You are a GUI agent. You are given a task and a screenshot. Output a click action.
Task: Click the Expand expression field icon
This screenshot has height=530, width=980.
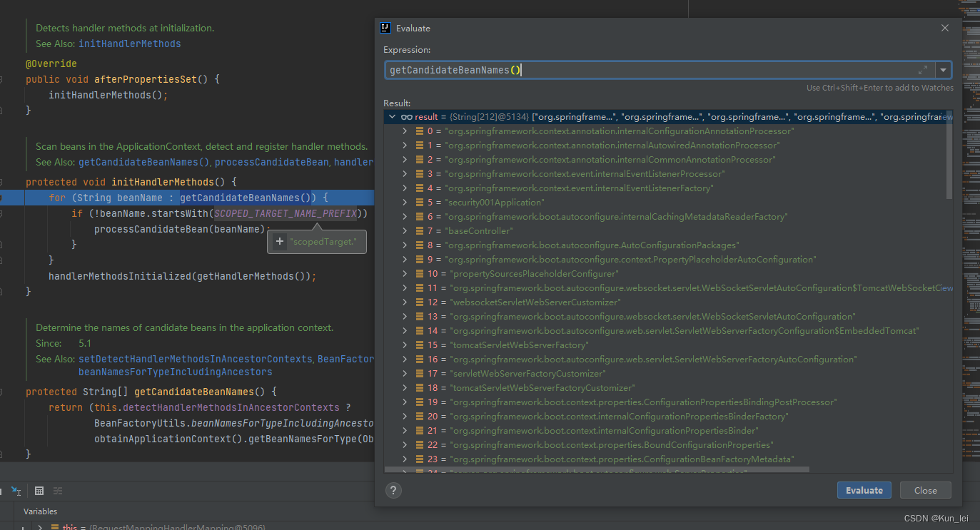[923, 70]
